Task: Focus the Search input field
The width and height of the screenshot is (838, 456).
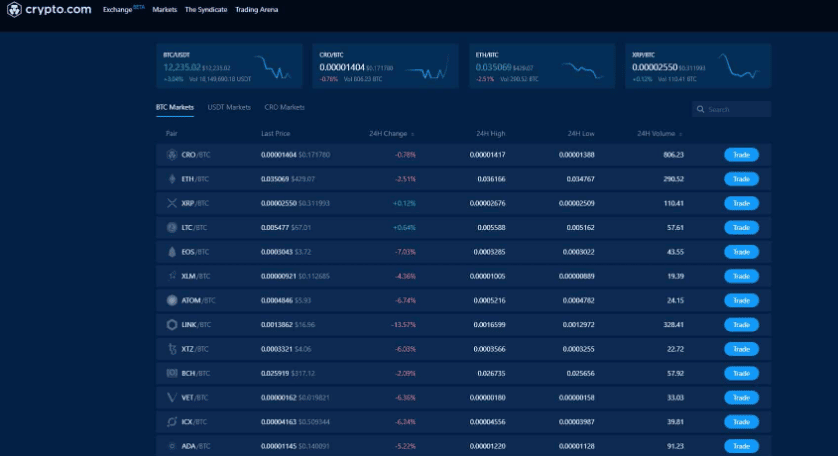Action: [x=737, y=110]
